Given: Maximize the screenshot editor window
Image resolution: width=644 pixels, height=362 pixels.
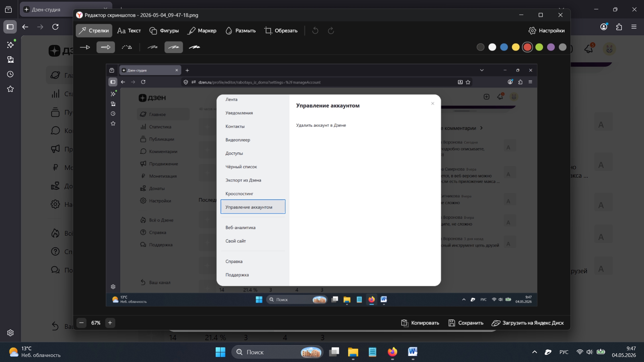Looking at the screenshot, I should tap(541, 15).
